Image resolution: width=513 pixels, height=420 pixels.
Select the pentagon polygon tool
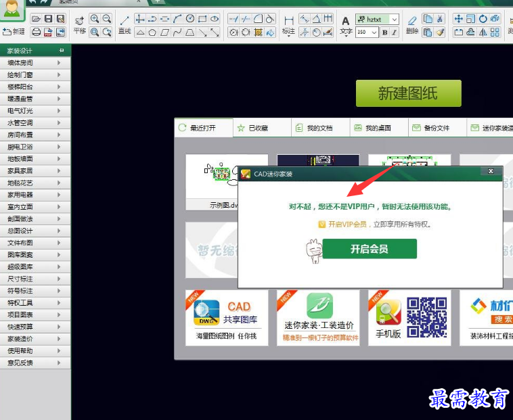(x=152, y=32)
